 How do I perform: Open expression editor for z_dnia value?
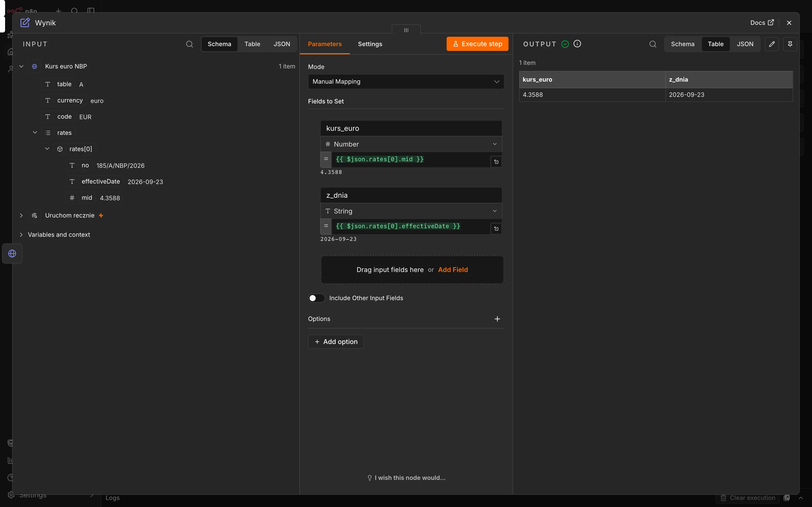click(x=496, y=229)
